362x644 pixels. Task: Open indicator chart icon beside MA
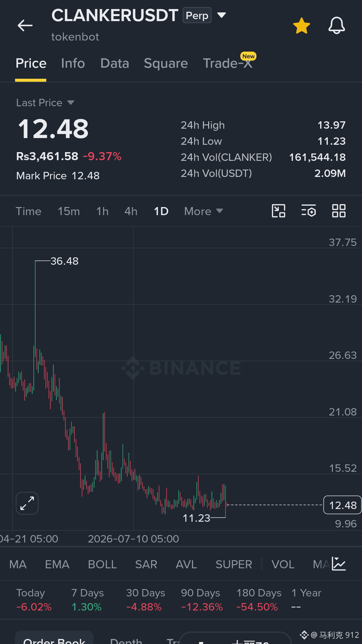(339, 564)
